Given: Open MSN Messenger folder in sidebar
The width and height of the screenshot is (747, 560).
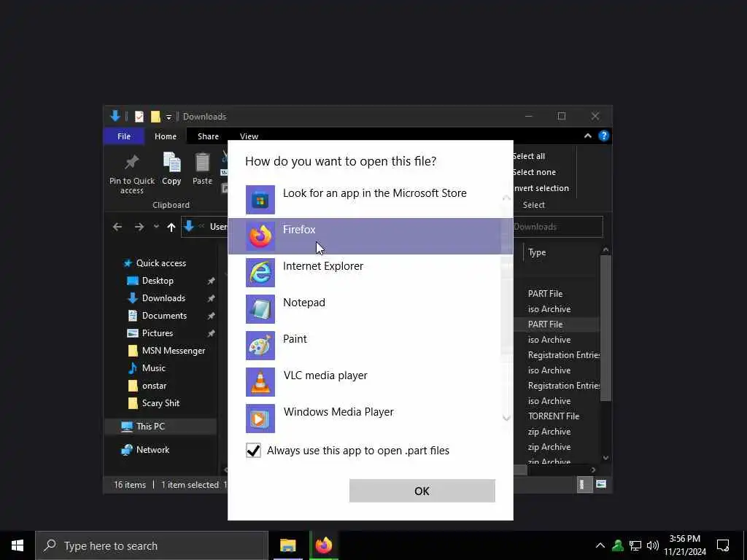Looking at the screenshot, I should pos(174,351).
